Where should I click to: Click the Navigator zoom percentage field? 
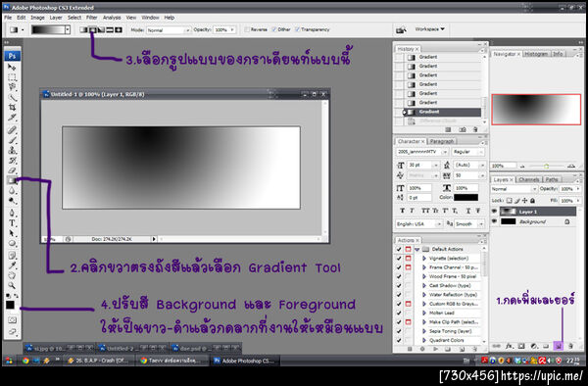pos(503,166)
